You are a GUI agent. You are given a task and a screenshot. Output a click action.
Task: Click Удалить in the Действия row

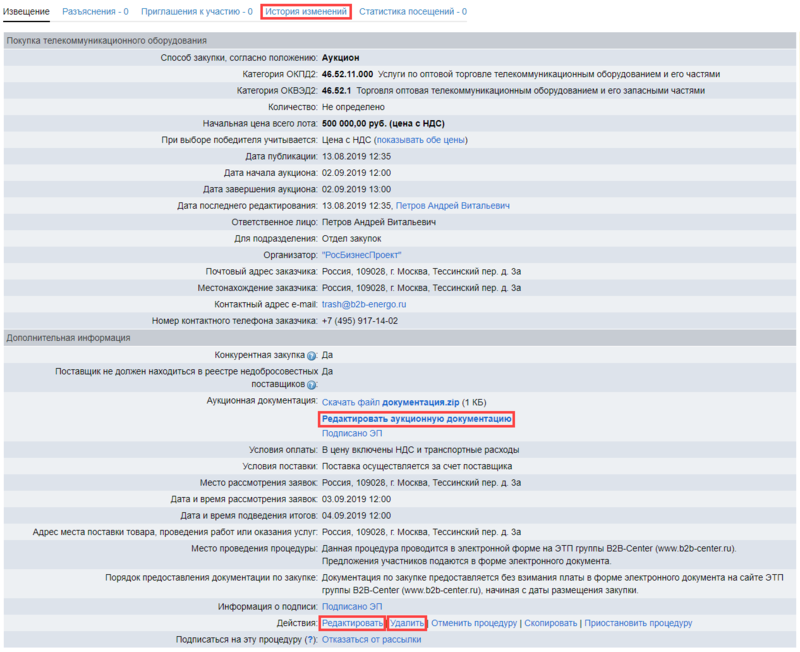coord(407,623)
